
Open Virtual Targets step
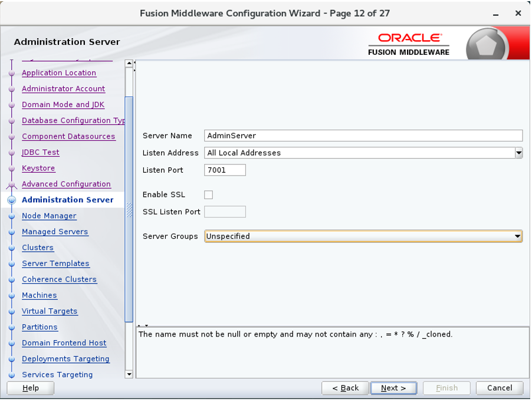pos(50,311)
